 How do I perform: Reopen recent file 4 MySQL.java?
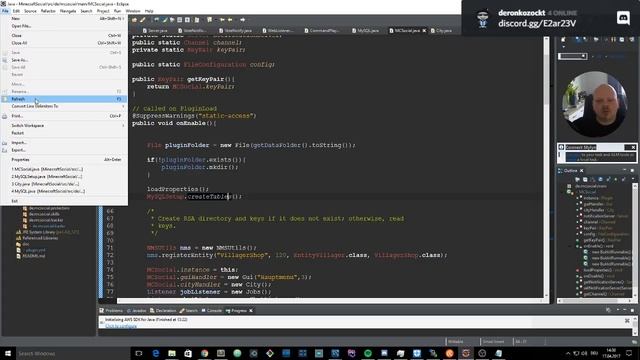click(64, 191)
